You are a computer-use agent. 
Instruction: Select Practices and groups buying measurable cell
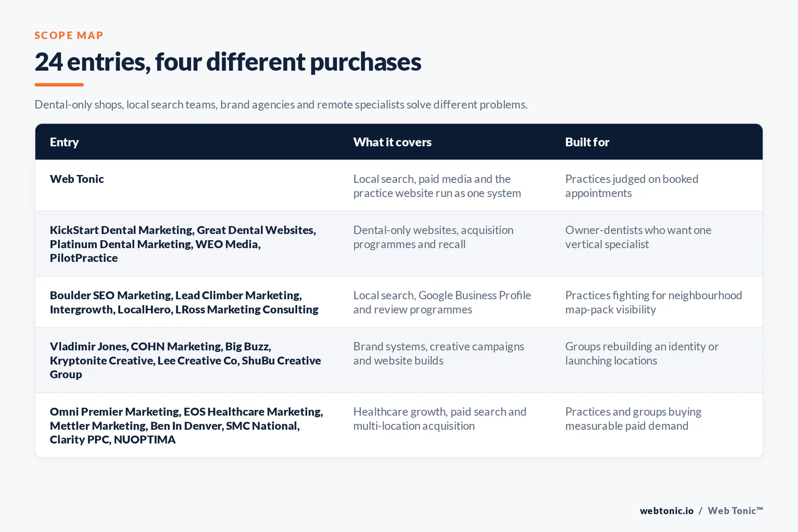coord(633,419)
